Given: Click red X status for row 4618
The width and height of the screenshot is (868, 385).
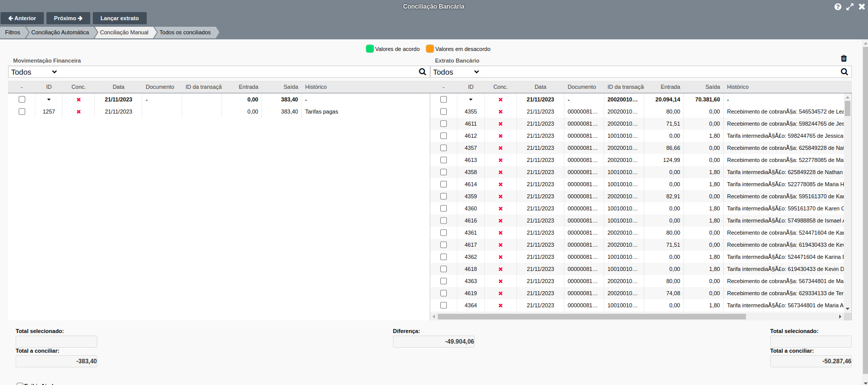Looking at the screenshot, I should pyautogui.click(x=500, y=269).
